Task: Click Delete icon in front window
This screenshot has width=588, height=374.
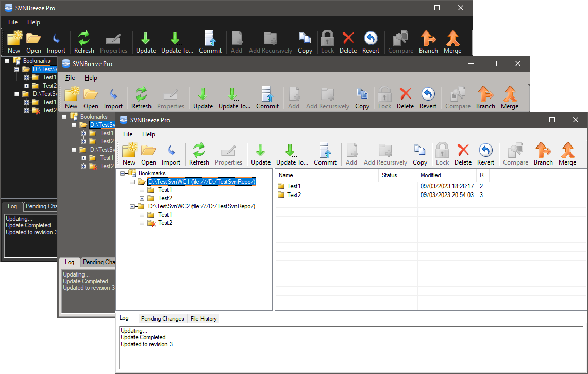Action: (463, 154)
